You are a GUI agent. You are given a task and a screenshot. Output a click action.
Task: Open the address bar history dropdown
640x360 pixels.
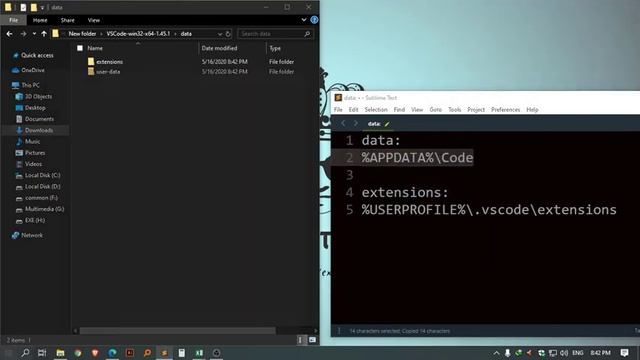pos(220,34)
